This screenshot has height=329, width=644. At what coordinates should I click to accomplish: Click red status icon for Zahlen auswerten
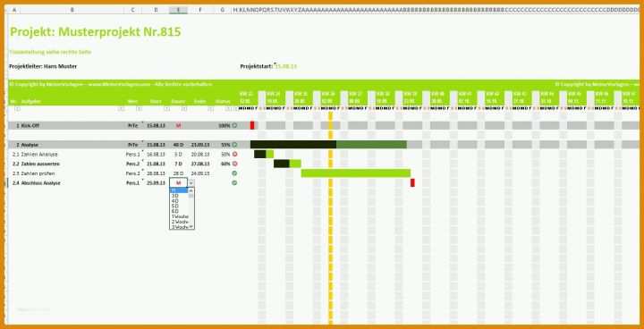[x=234, y=164]
